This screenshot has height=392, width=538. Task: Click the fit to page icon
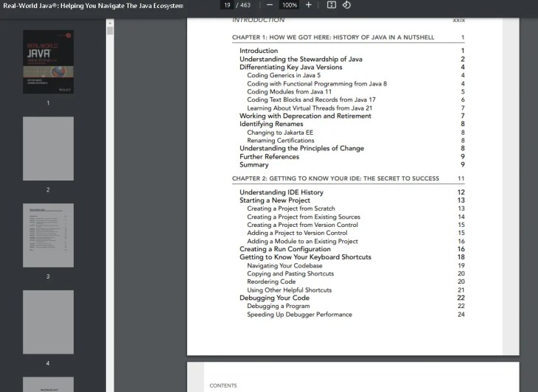coord(332,5)
